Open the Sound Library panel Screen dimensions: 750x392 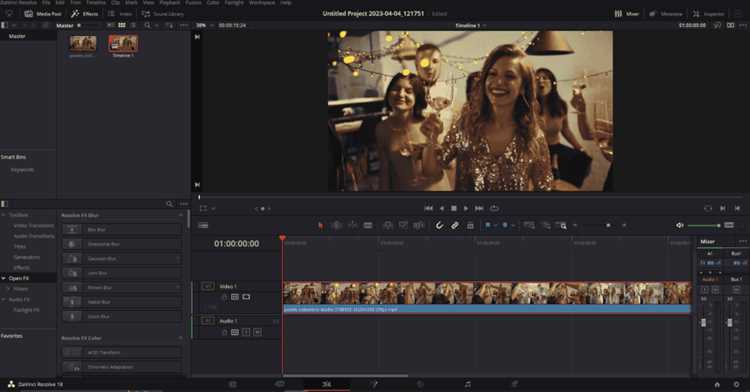point(163,14)
